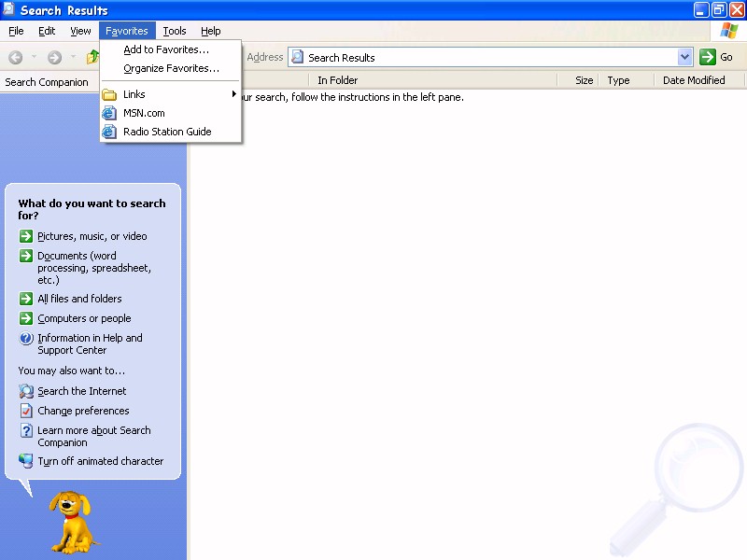This screenshot has height=560, width=747.
Task: Click green arrow beside Documents option
Action: pos(26,256)
